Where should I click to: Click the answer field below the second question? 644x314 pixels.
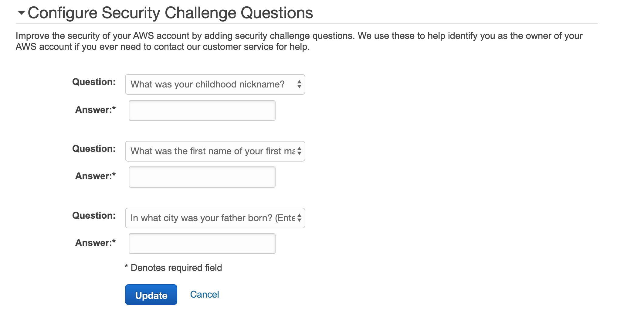[202, 177]
